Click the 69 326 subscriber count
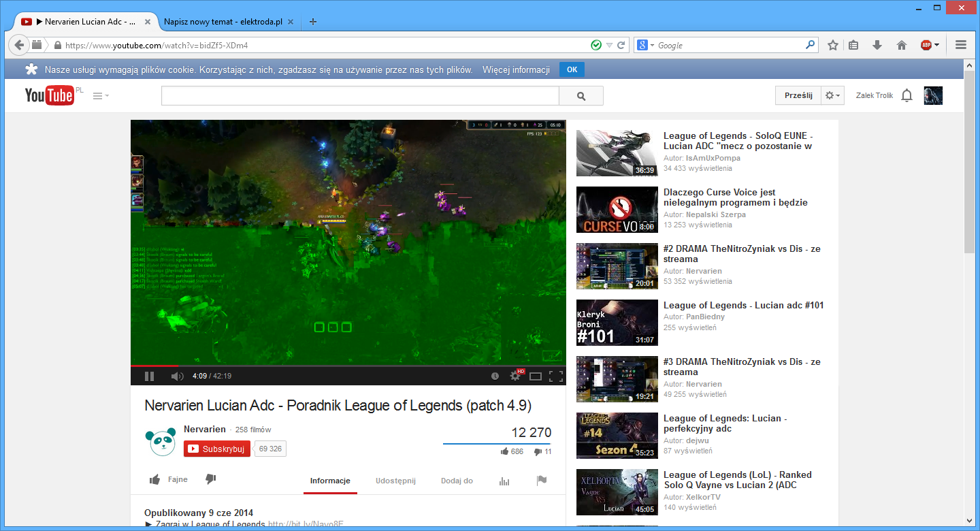The height and width of the screenshot is (531, 980). [x=270, y=449]
